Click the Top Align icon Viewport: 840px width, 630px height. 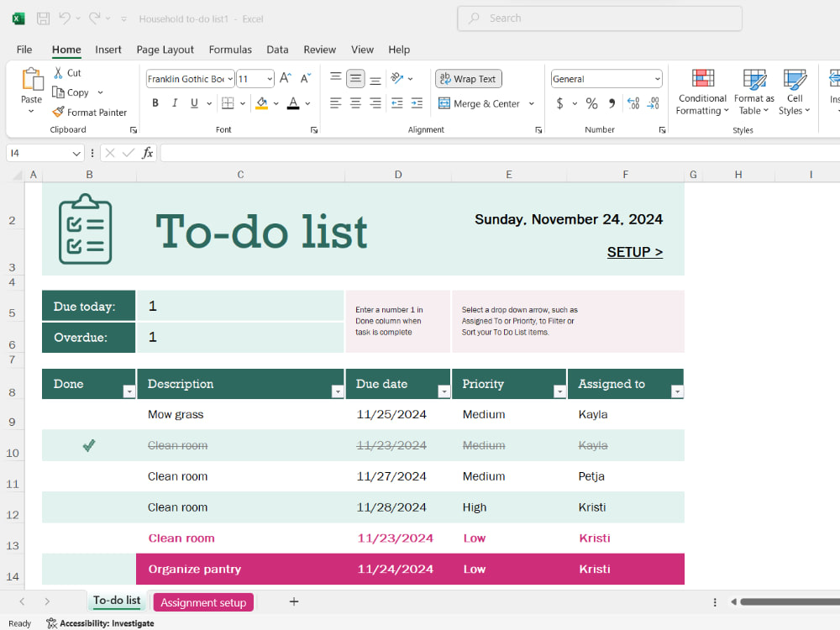[x=335, y=78]
